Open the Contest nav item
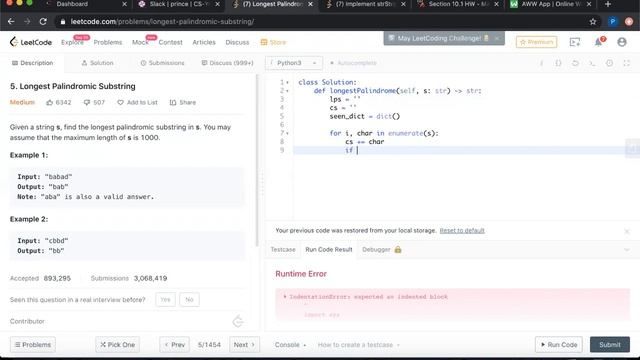 point(170,42)
